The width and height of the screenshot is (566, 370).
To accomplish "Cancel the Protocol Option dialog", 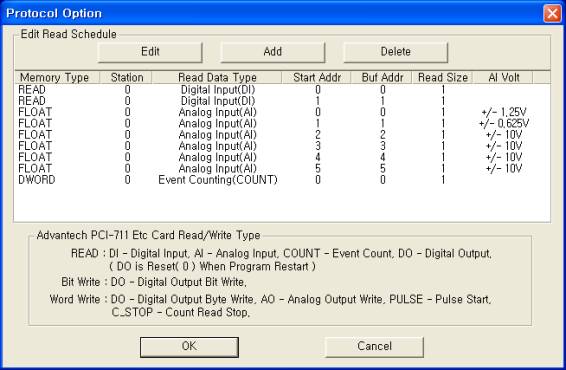I will pos(374,347).
